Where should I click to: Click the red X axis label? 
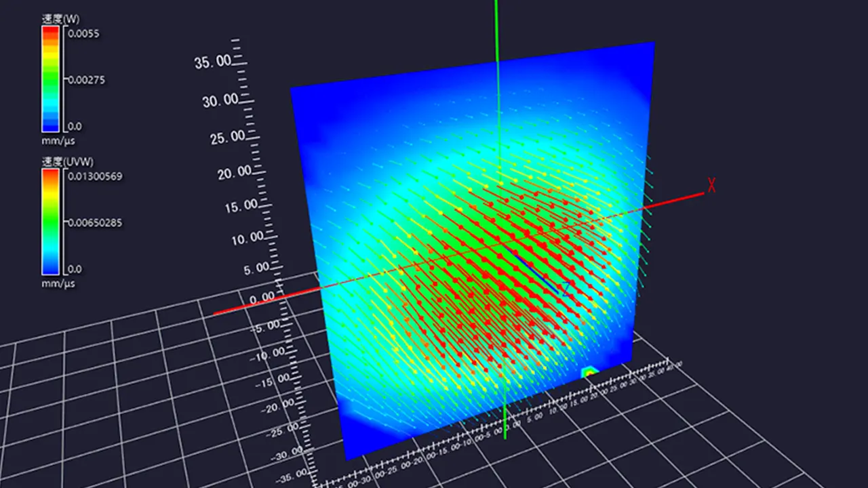(712, 186)
